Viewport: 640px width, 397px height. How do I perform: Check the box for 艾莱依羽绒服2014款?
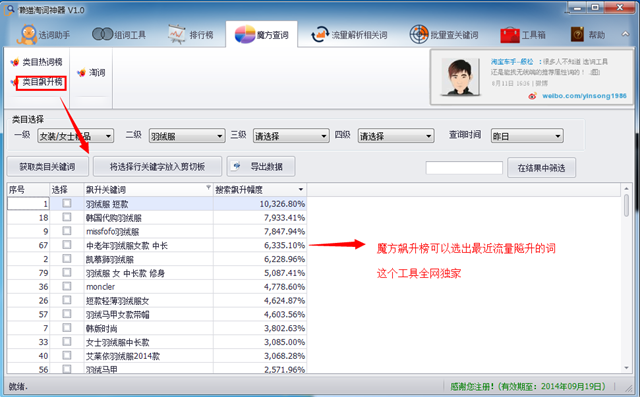(x=67, y=356)
